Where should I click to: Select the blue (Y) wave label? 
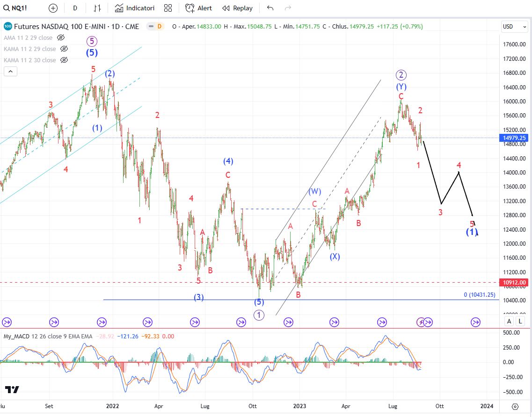pyautogui.click(x=401, y=87)
